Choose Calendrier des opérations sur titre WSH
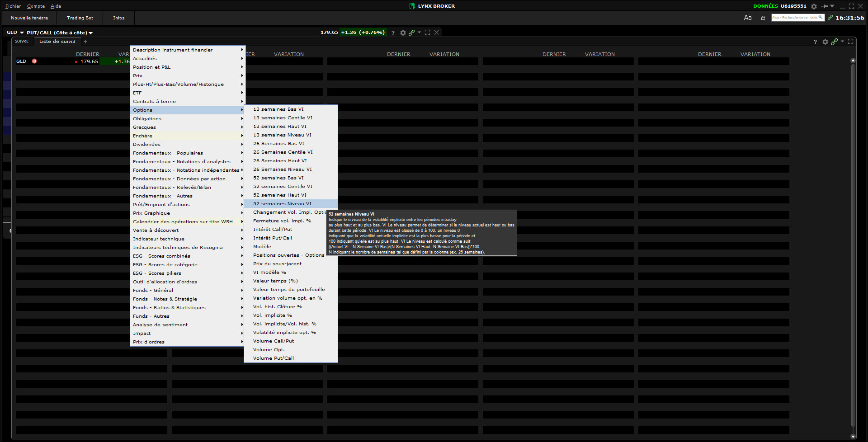The image size is (868, 442). click(x=187, y=222)
